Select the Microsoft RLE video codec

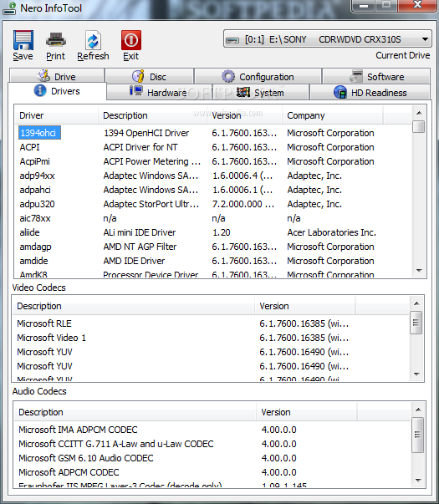coord(44,323)
